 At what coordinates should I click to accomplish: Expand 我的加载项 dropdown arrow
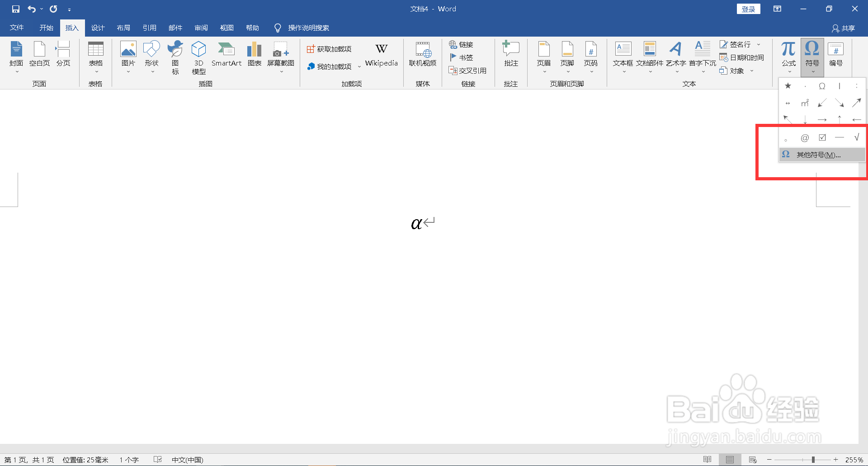359,67
